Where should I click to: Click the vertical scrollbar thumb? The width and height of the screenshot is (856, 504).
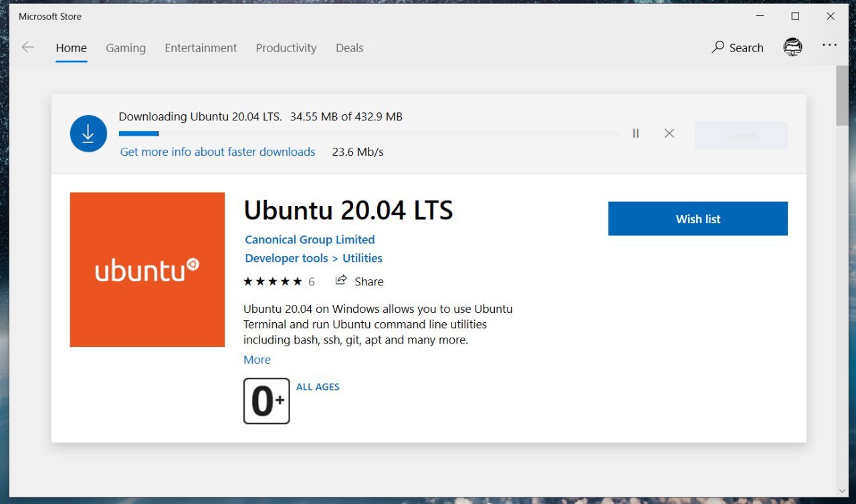[842, 95]
